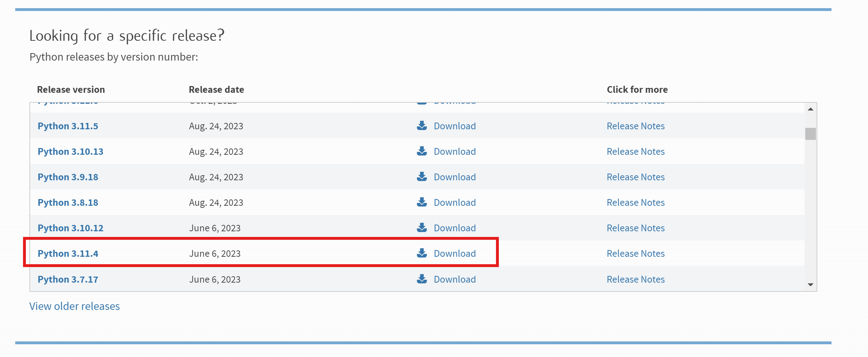View Release Notes for Python 3.11.5
868x357 pixels.
(x=636, y=126)
